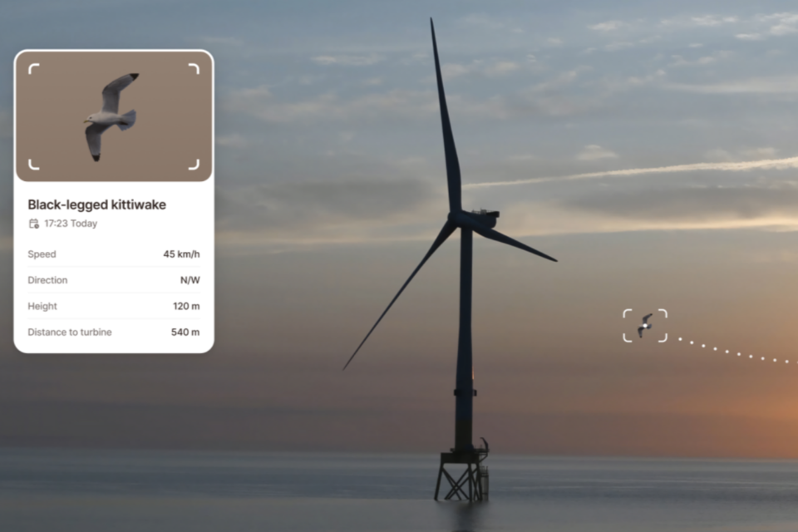
Task: Click the bottom-left corner bracket of card photo
Action: [33, 165]
